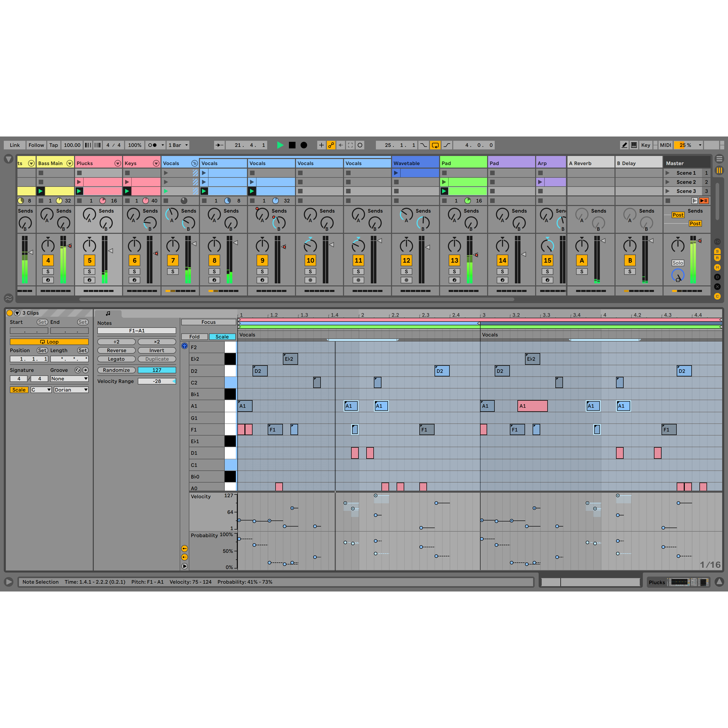Preview notes with the headphones icon
The height and width of the screenshot is (728, 728).
[184, 346]
